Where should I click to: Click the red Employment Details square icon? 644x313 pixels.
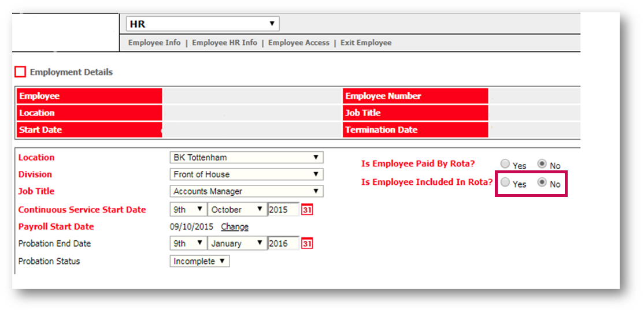[x=20, y=72]
